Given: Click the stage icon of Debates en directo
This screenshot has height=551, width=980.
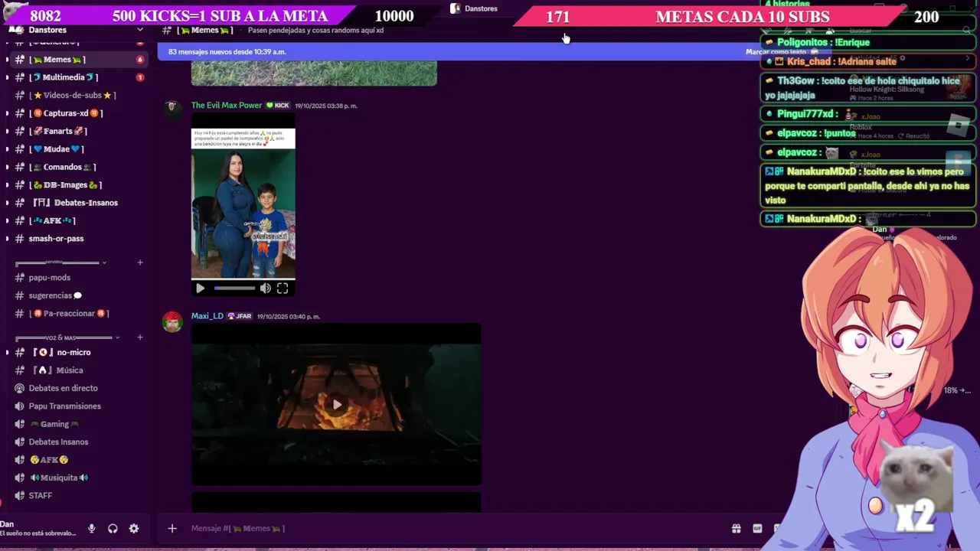Looking at the screenshot, I should tap(20, 388).
